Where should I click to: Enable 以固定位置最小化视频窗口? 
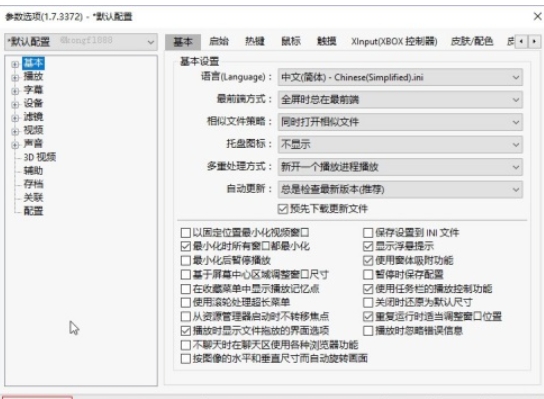(186, 232)
